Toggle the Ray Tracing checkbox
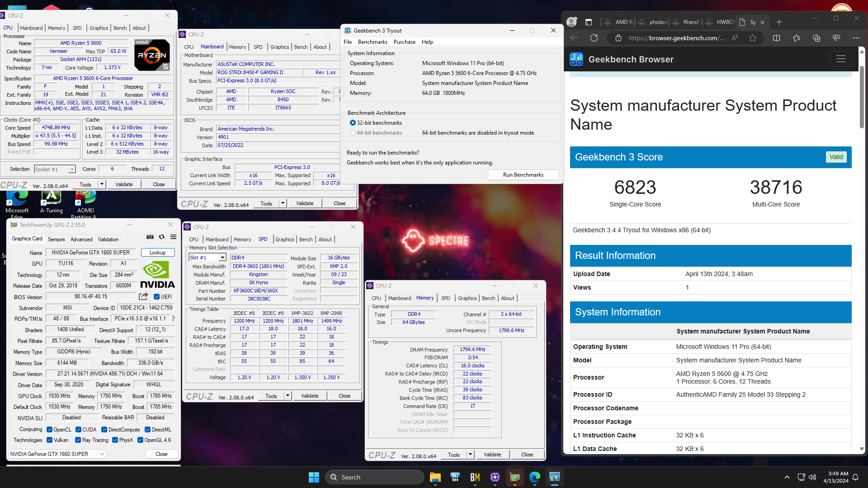The height and width of the screenshot is (488, 868). click(78, 440)
